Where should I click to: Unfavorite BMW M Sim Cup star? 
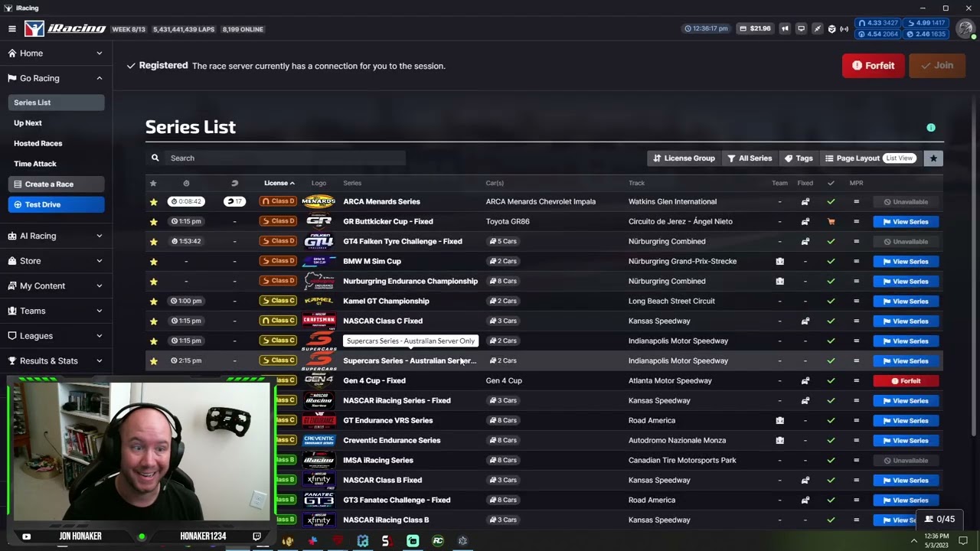153,262
